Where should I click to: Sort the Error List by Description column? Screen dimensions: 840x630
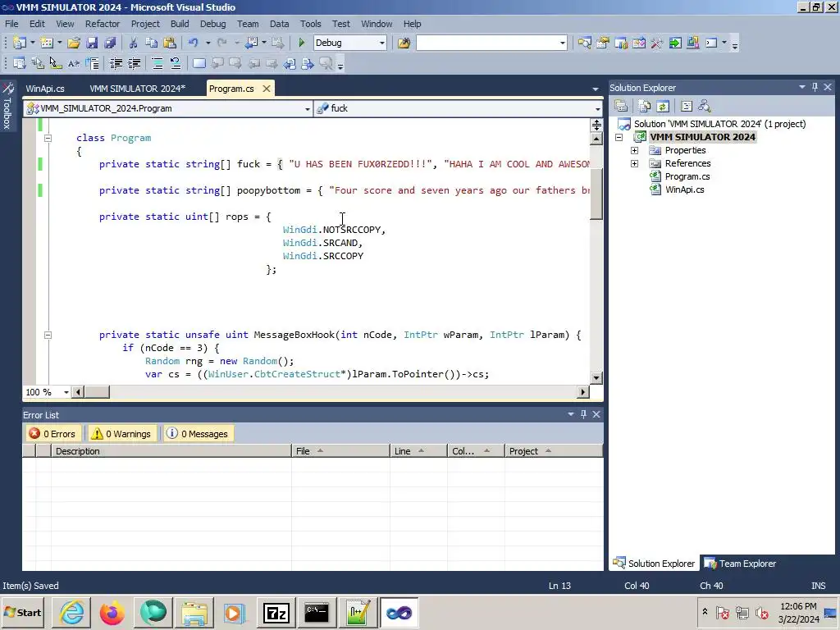click(171, 451)
